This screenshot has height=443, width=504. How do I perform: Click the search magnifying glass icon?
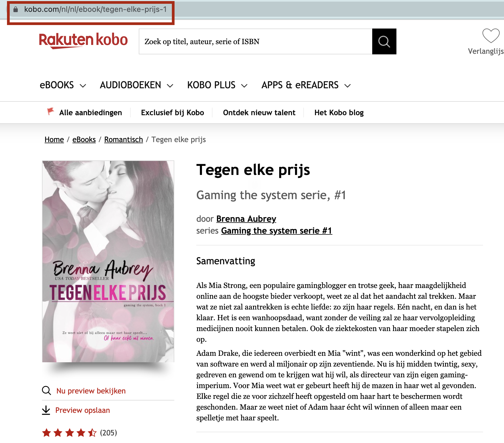coord(384,41)
